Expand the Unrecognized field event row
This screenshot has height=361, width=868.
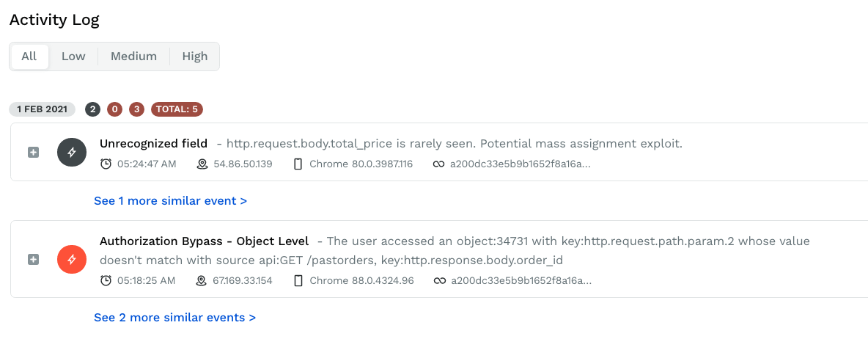coord(33,153)
